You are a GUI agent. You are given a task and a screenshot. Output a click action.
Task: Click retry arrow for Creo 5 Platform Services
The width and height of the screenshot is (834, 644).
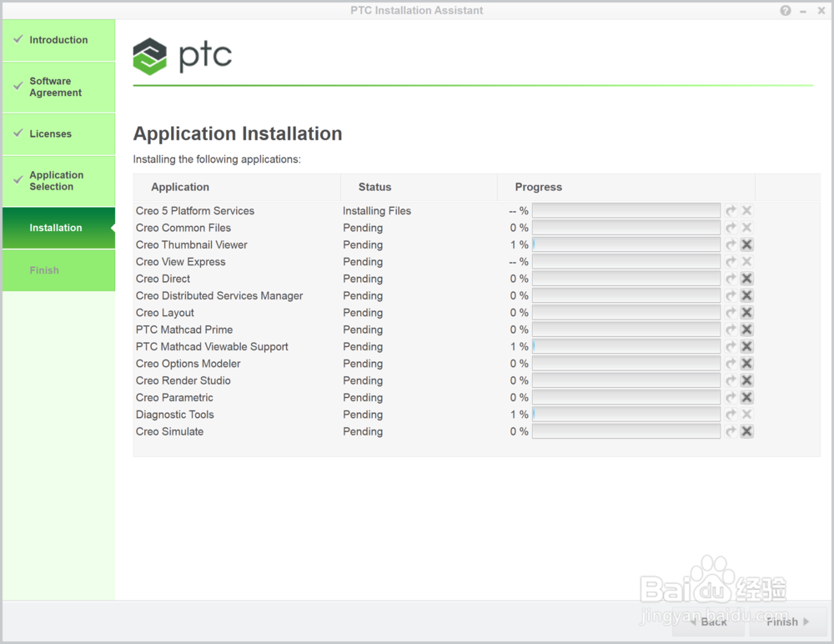point(731,211)
